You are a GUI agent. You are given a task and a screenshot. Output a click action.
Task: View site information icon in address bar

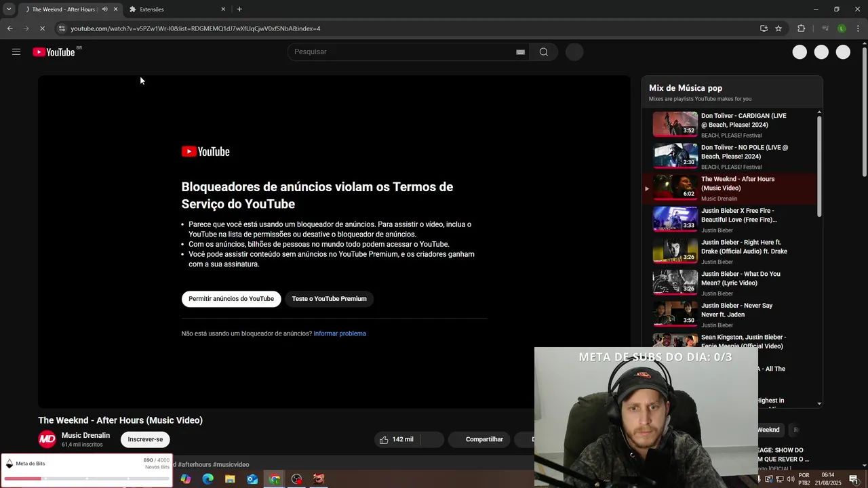pos(62,28)
